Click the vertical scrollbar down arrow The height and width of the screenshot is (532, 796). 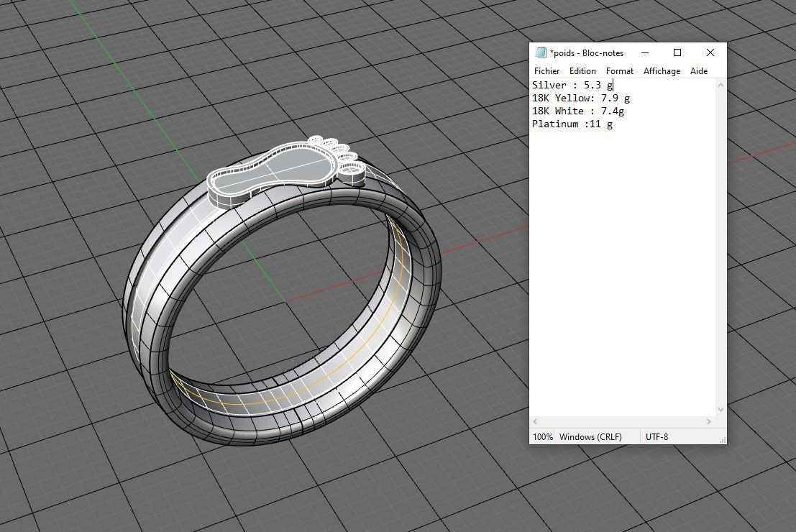pos(720,410)
